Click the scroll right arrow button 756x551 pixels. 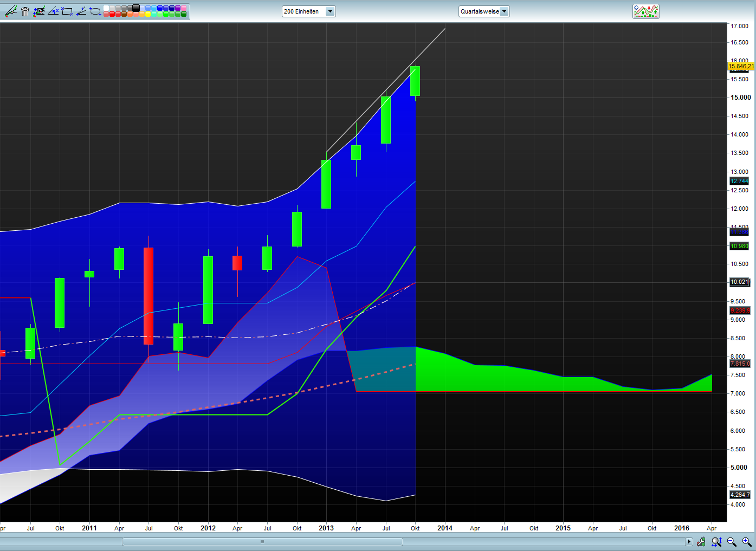coord(689,542)
